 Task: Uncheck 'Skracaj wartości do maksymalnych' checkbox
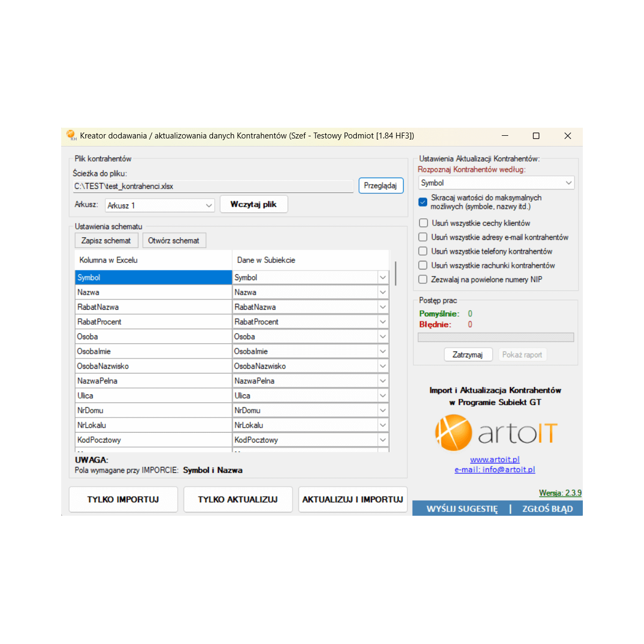click(x=423, y=202)
